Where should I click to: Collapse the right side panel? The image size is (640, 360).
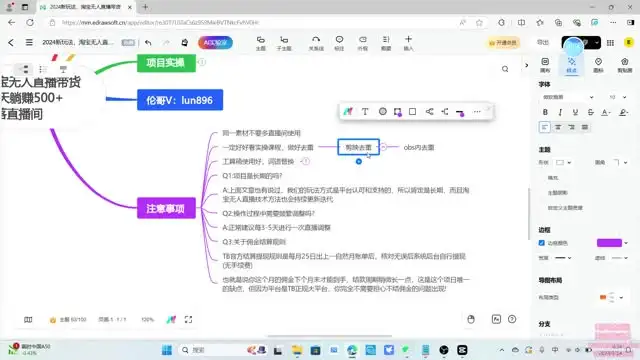point(527,65)
